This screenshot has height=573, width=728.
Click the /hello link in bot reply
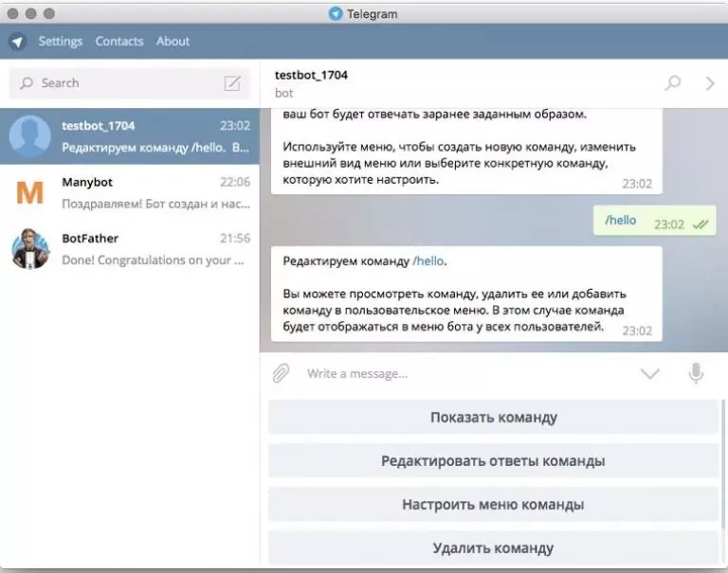point(428,261)
